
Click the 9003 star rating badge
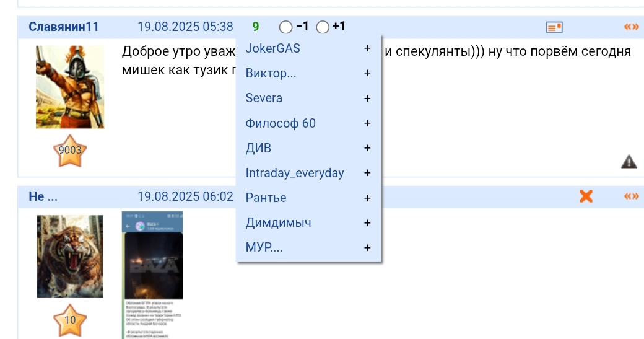tap(70, 151)
